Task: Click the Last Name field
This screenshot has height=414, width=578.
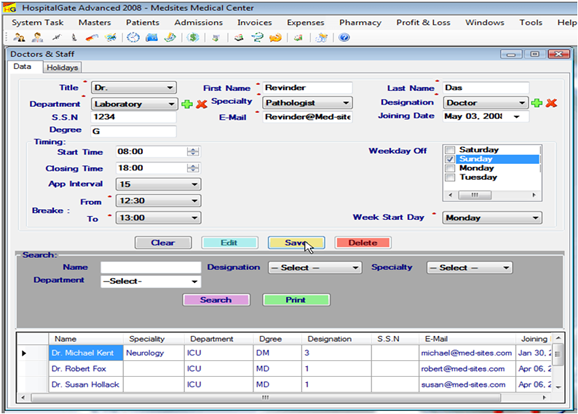Action: point(486,88)
